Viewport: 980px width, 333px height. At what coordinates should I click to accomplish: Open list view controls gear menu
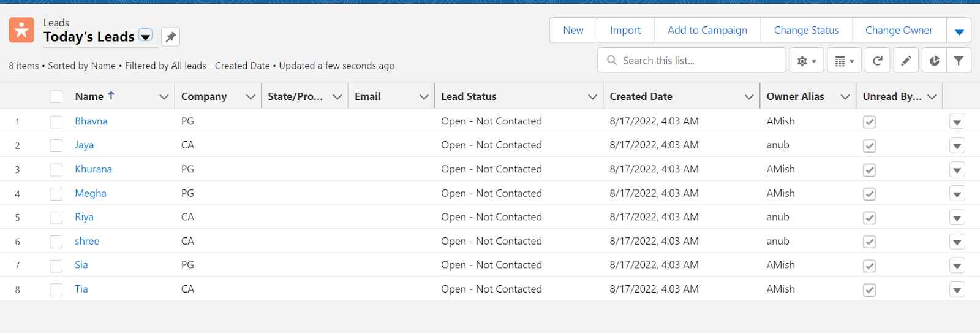(x=806, y=61)
